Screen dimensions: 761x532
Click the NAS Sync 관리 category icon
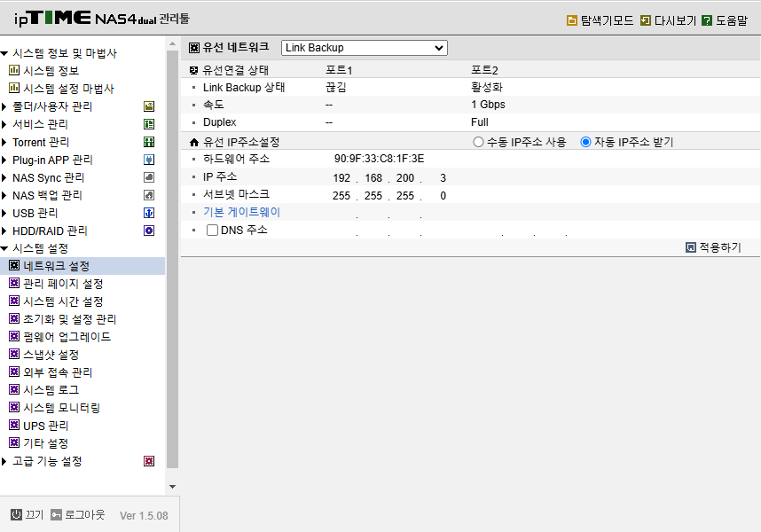pyautogui.click(x=149, y=177)
